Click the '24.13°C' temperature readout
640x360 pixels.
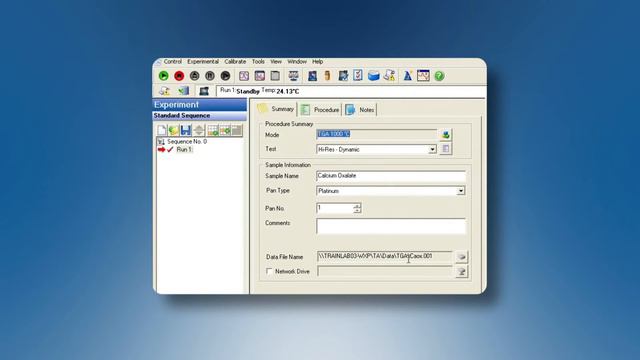[288, 91]
